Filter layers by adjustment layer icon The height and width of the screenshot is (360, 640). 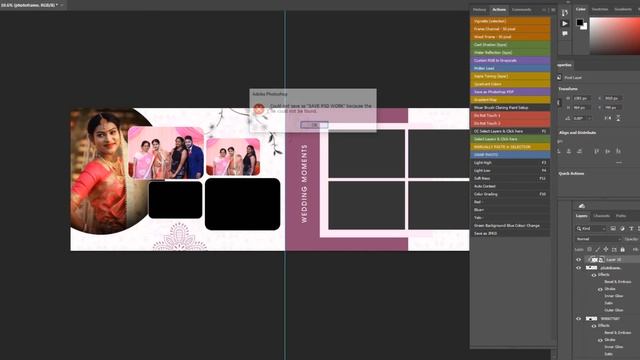[x=622, y=229]
